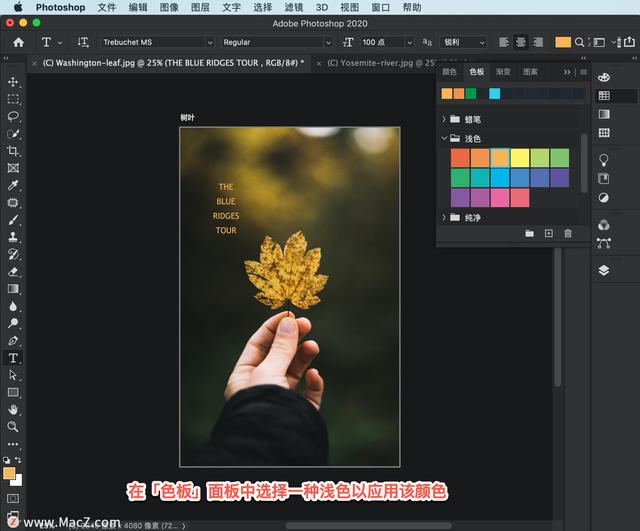Switch to Yosemite-river.jpg document tab

377,62
